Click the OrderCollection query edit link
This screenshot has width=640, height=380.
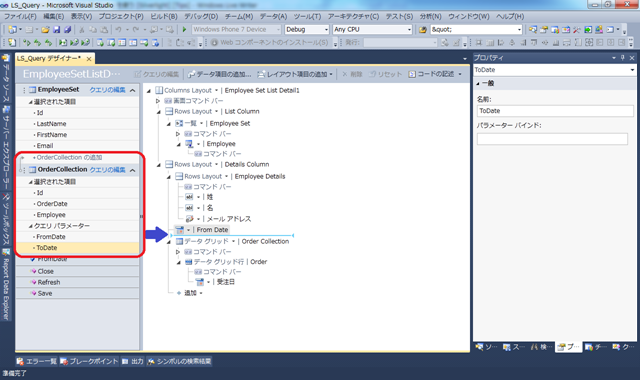click(108, 170)
